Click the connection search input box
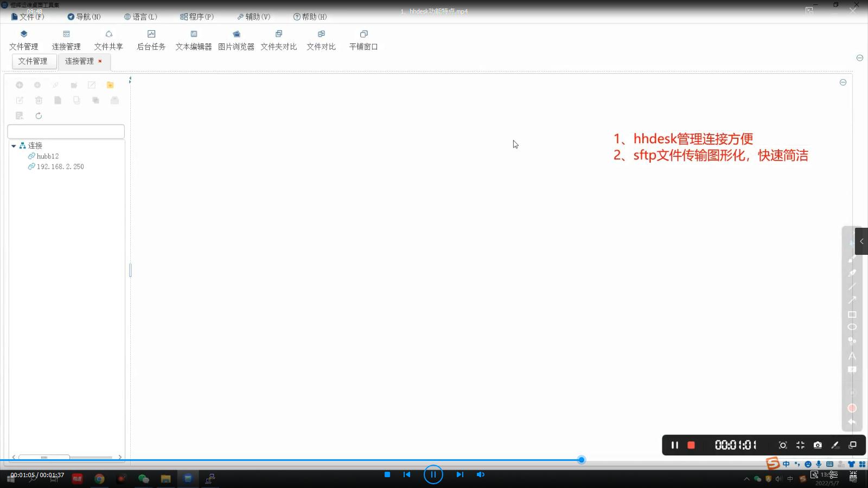868x488 pixels. (66, 131)
